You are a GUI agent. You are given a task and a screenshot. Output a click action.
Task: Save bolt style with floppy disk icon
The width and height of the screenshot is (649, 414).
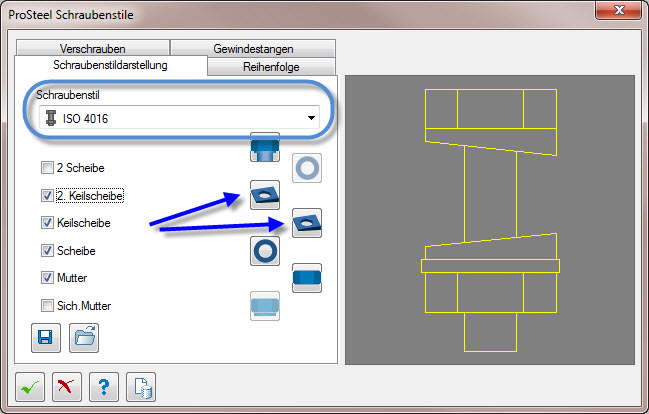46,338
